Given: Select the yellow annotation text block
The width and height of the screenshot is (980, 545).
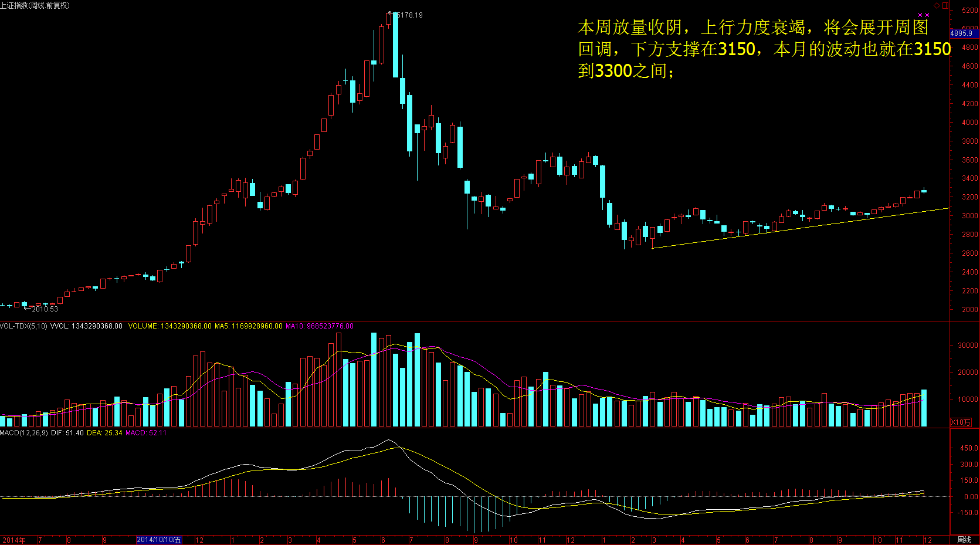Looking at the screenshot, I should pos(762,49).
